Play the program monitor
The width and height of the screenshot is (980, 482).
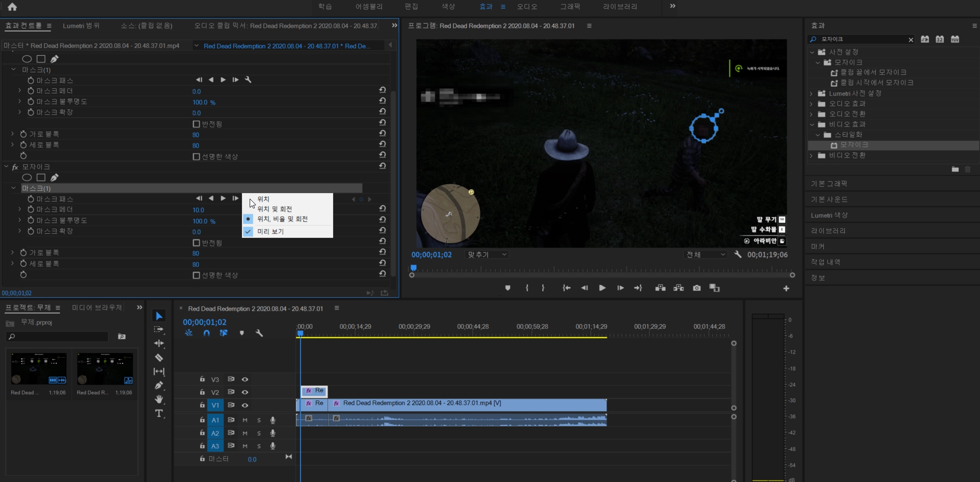click(x=602, y=288)
